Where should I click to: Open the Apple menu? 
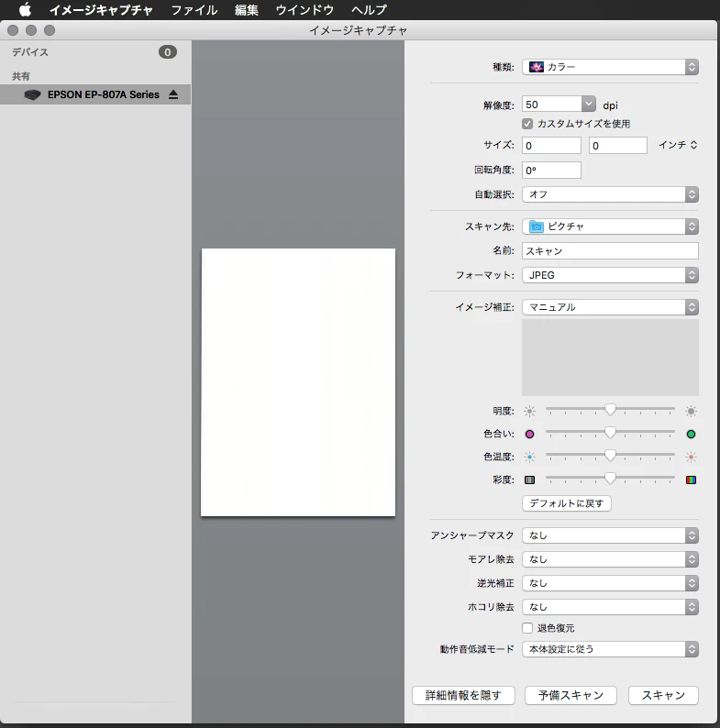click(x=25, y=10)
